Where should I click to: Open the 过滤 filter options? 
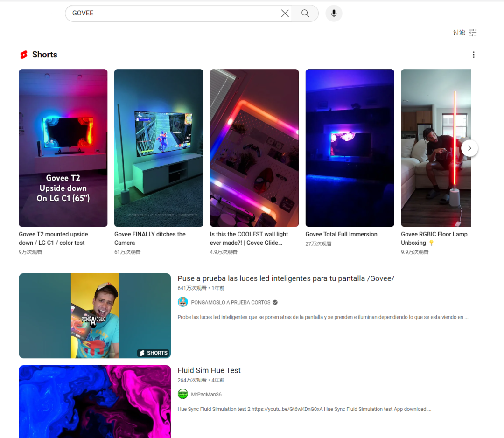(465, 33)
